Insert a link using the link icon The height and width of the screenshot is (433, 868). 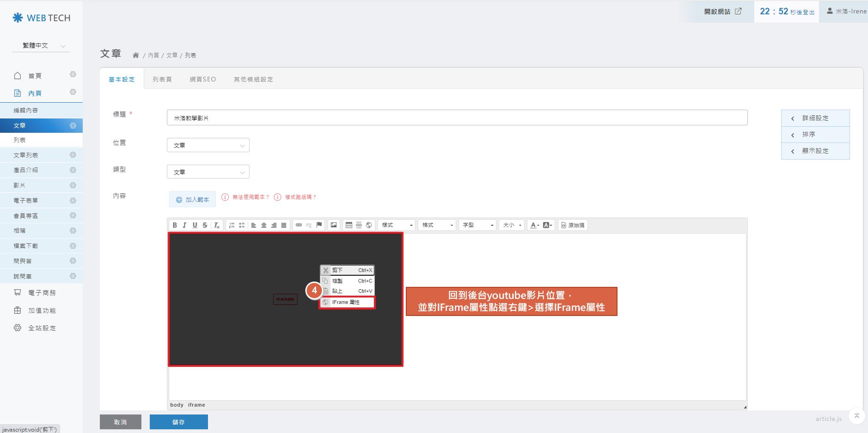click(x=299, y=225)
